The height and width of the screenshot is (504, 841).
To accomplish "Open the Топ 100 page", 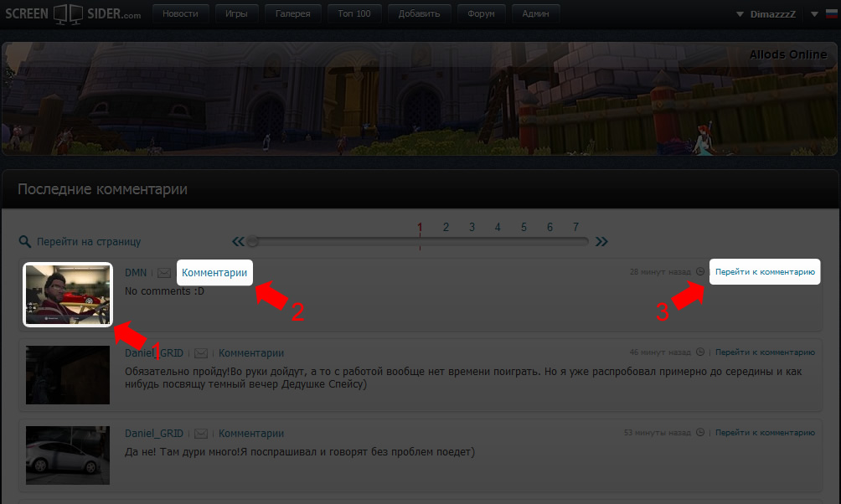I will 354,13.
